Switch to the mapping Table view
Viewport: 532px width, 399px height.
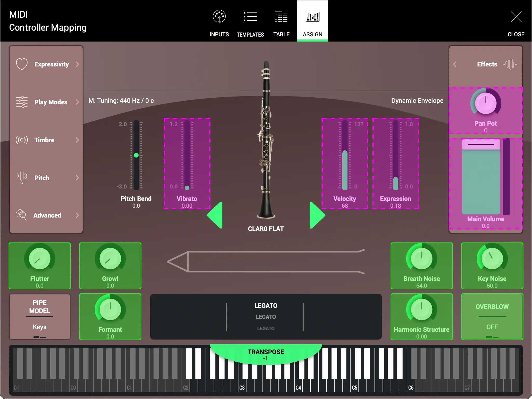[281, 21]
